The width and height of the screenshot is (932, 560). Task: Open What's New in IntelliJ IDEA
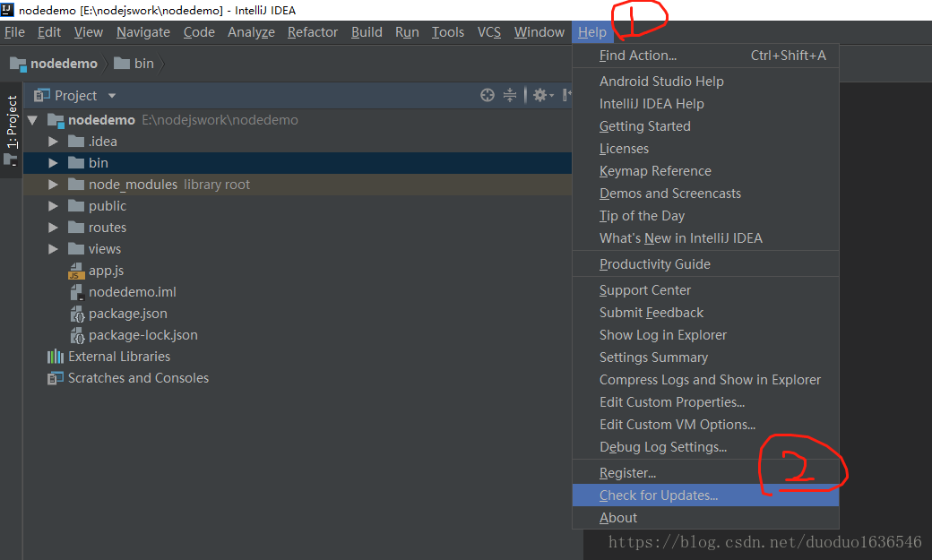[x=705, y=238]
